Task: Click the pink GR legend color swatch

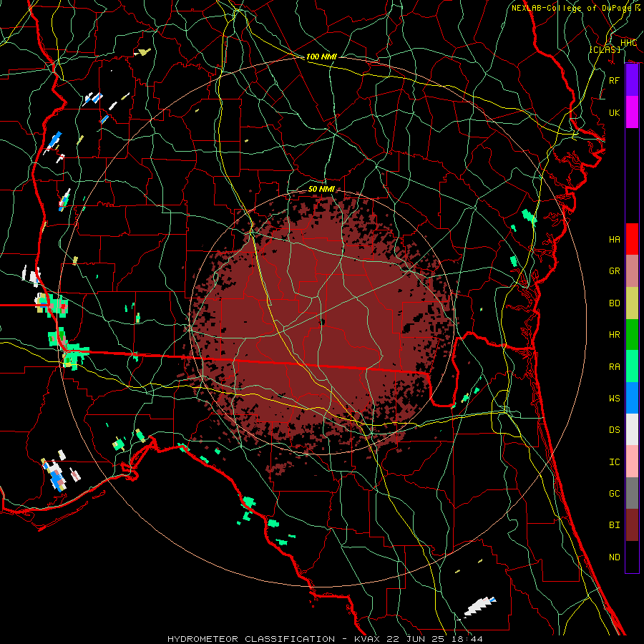Action: [x=632, y=270]
